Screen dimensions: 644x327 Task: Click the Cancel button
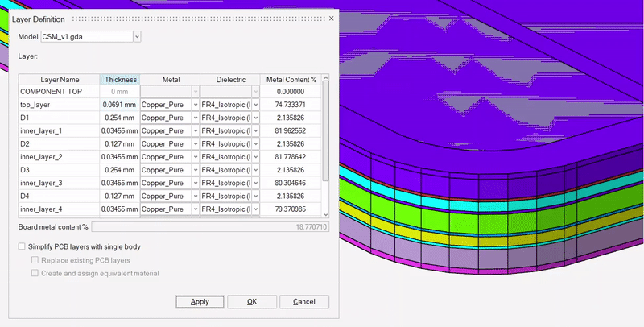click(303, 302)
